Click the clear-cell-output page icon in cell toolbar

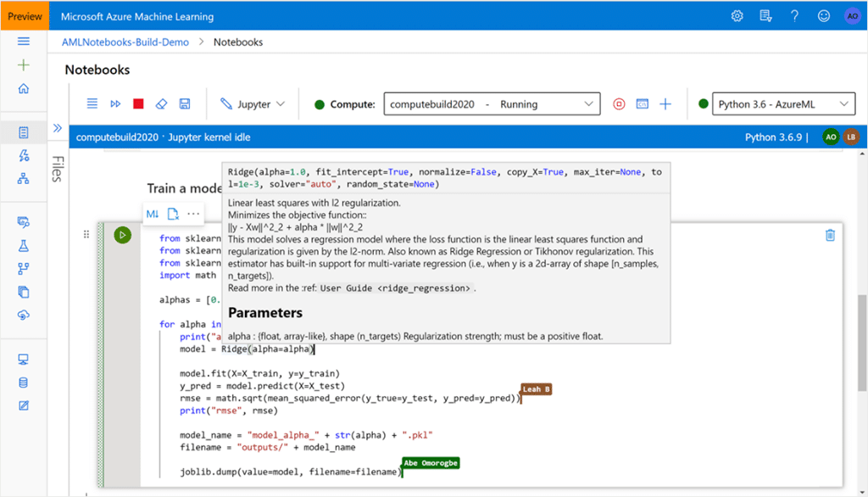(x=173, y=214)
